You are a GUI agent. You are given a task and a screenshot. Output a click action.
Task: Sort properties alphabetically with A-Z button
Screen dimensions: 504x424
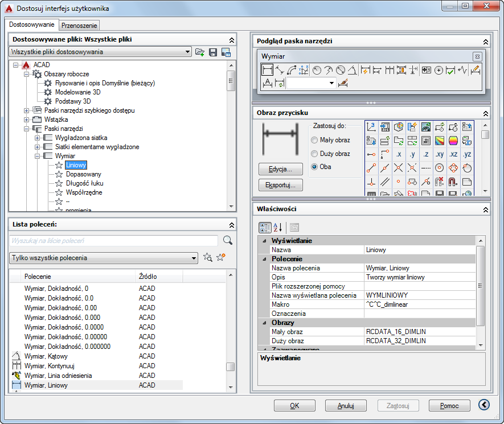(278, 228)
